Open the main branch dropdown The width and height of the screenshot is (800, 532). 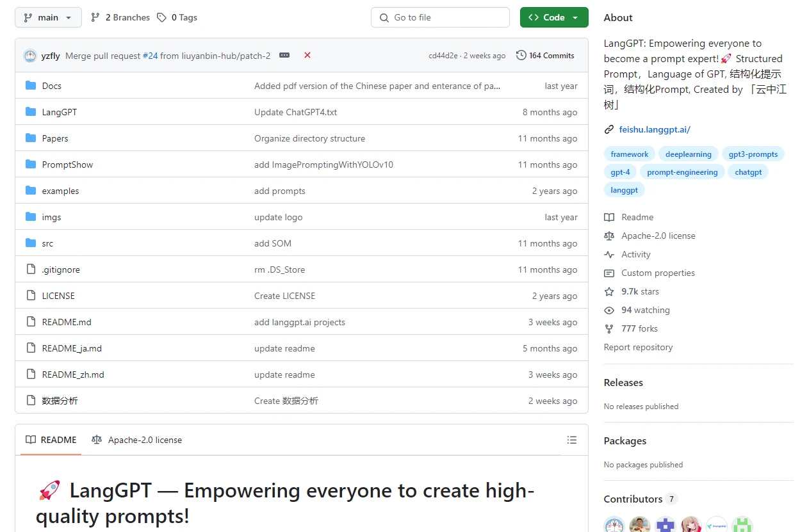(x=48, y=17)
